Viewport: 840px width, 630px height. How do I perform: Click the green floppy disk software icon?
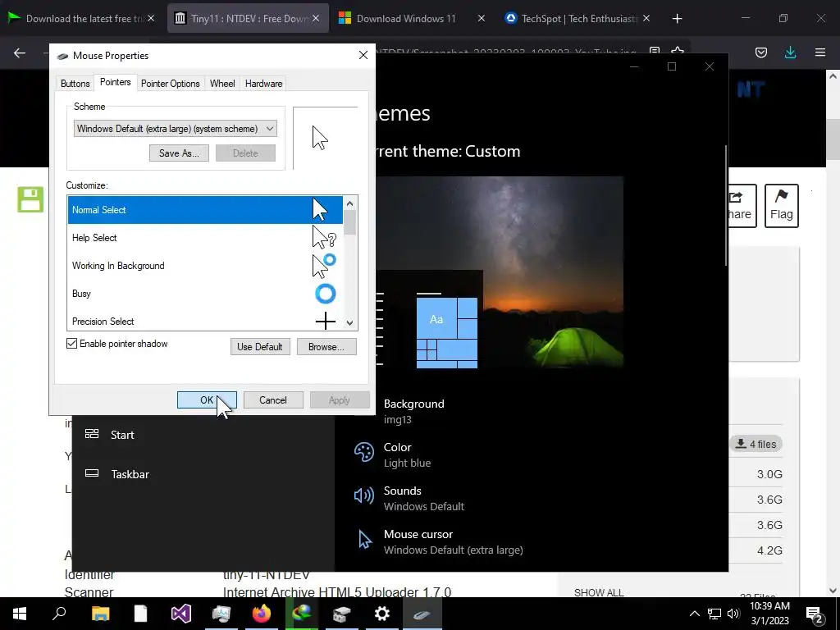point(30,200)
